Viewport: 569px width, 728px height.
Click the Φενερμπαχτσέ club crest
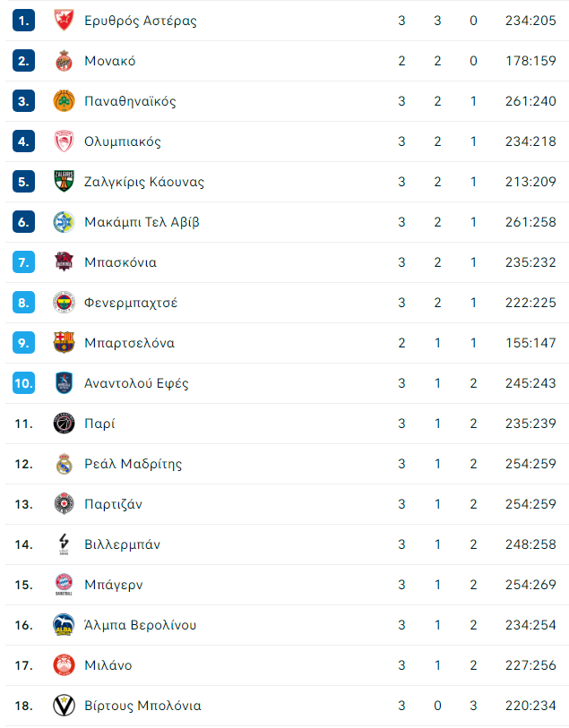(63, 303)
